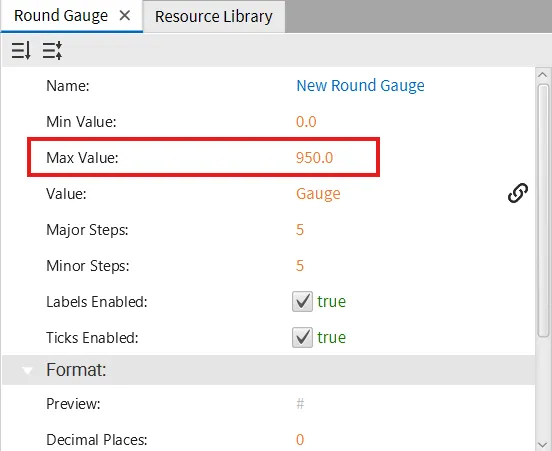Toggle the Ticks Enabled checkbox
This screenshot has height=451, width=552.
[x=302, y=337]
